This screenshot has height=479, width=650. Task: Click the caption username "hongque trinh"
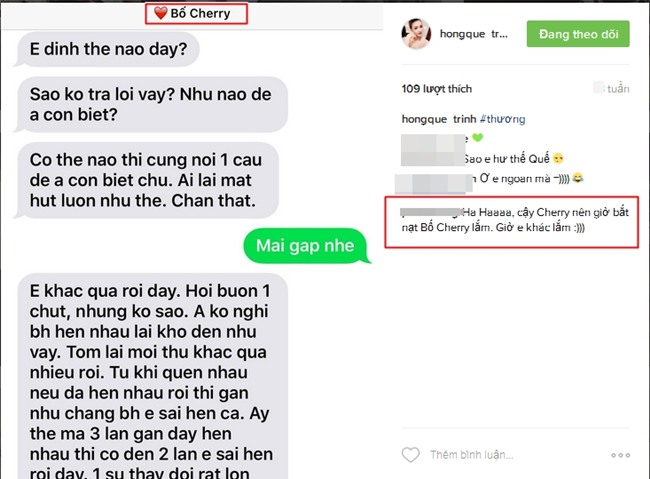[439, 119]
